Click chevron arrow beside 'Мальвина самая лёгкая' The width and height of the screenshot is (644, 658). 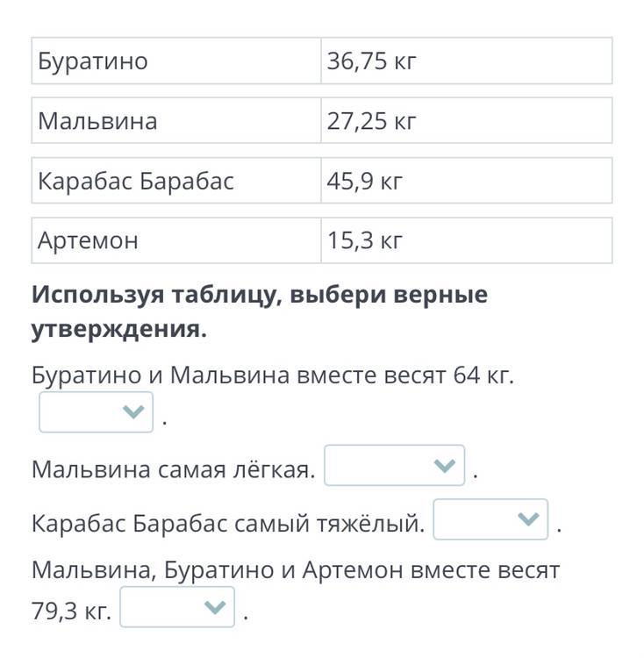click(x=445, y=466)
